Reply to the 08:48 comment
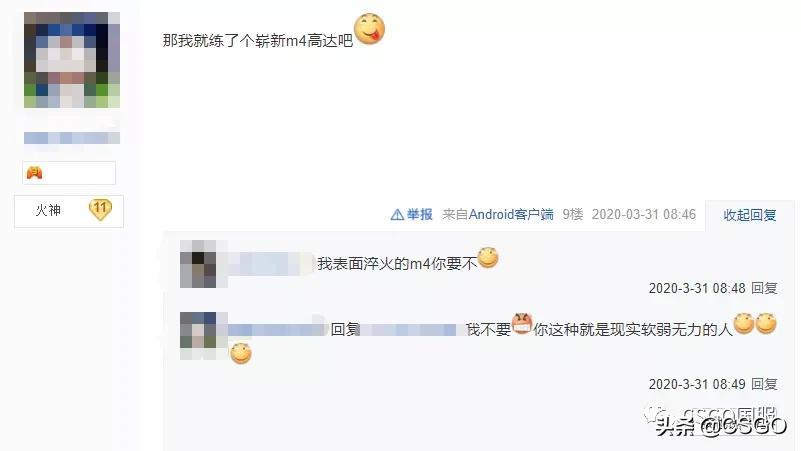 [764, 288]
